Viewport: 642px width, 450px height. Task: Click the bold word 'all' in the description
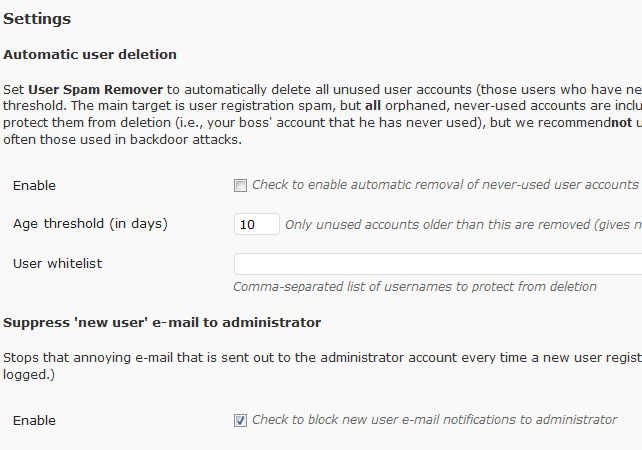(x=373, y=106)
